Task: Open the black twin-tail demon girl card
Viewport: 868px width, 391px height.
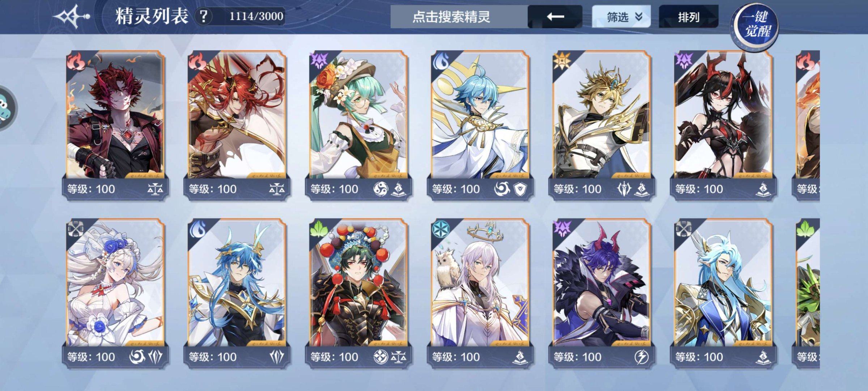Action: [x=723, y=125]
